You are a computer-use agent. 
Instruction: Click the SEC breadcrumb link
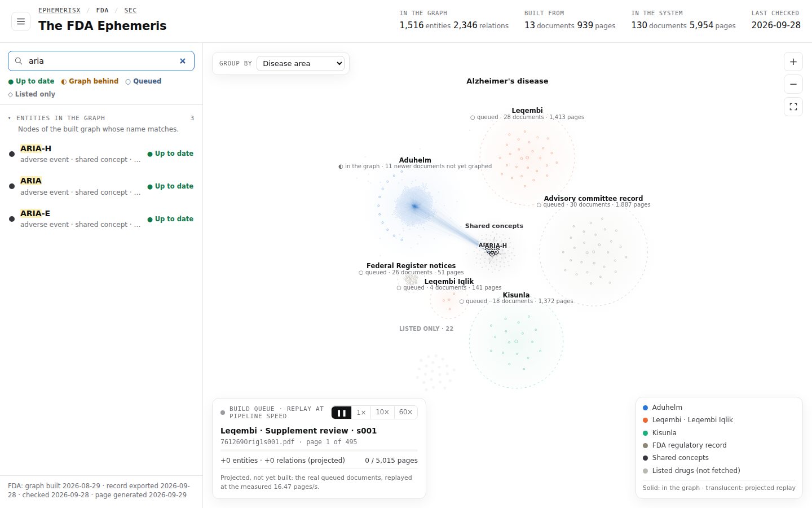(x=130, y=10)
